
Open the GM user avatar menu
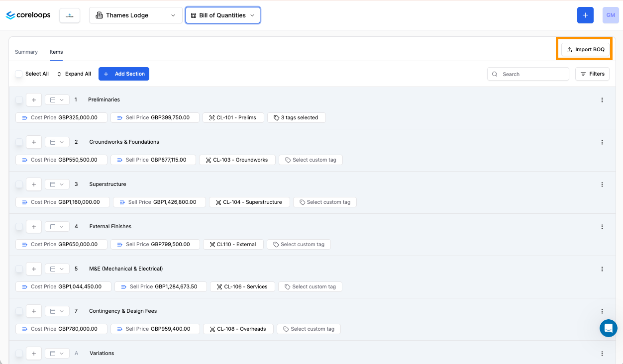click(x=611, y=15)
